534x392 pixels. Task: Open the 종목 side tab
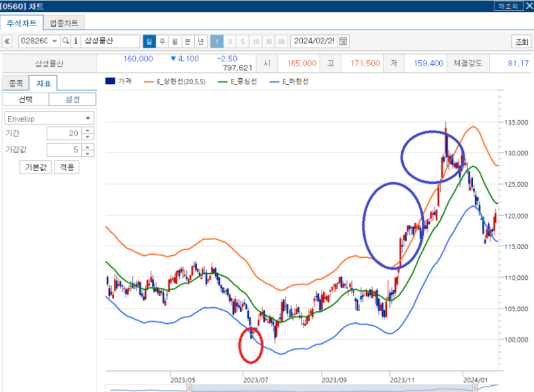click(15, 83)
